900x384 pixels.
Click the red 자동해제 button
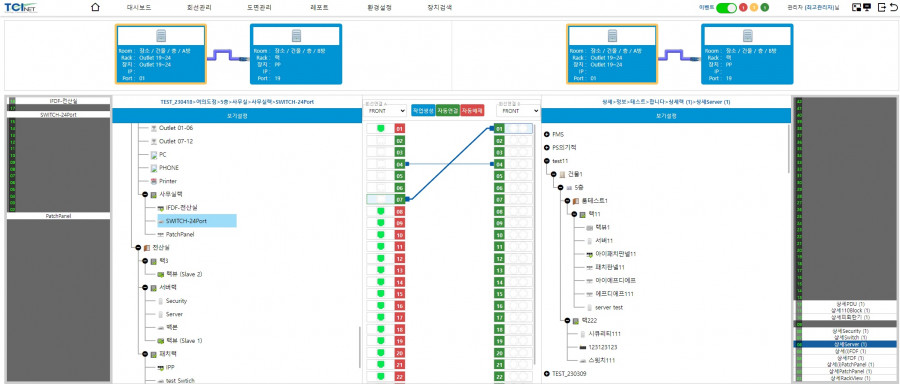point(472,110)
